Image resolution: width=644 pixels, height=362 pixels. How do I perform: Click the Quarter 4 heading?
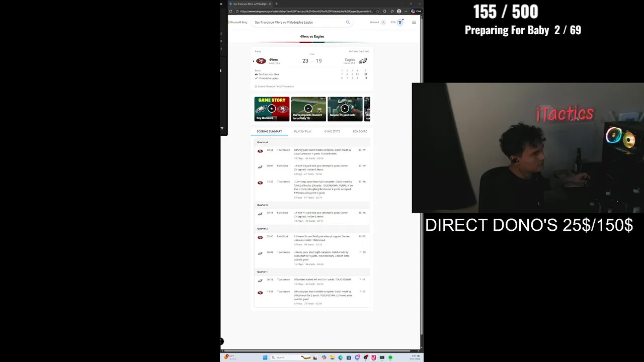[262, 142]
